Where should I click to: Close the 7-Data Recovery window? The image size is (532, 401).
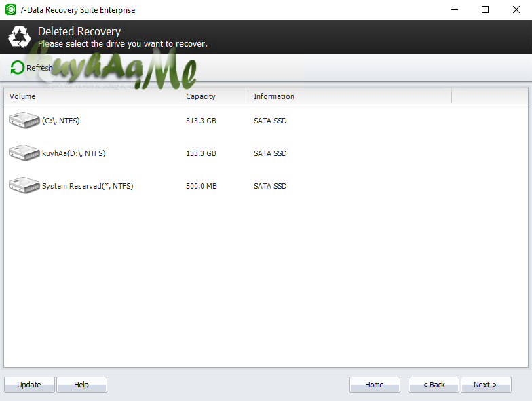coord(516,9)
